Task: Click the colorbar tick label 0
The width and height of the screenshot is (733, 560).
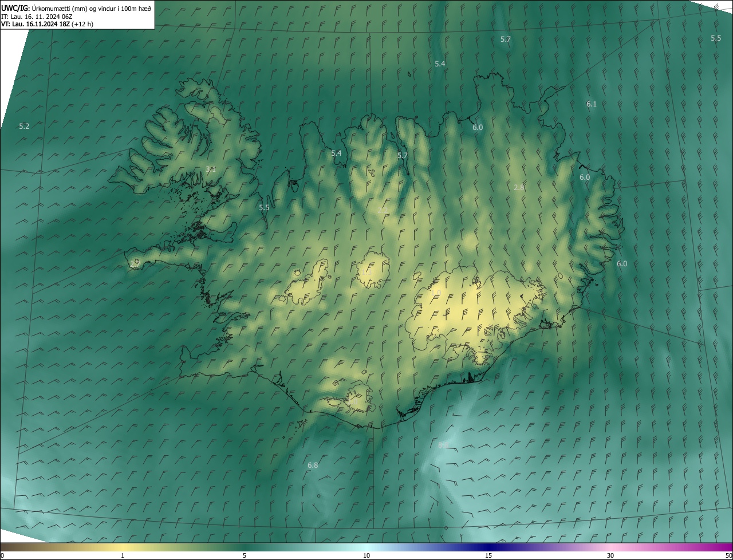Action: click(2, 556)
